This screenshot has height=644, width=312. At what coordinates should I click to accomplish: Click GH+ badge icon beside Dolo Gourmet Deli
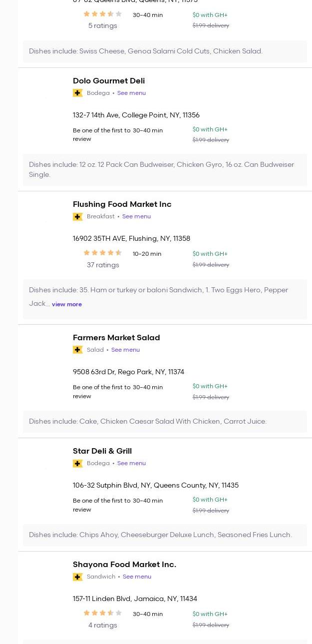coord(77,93)
